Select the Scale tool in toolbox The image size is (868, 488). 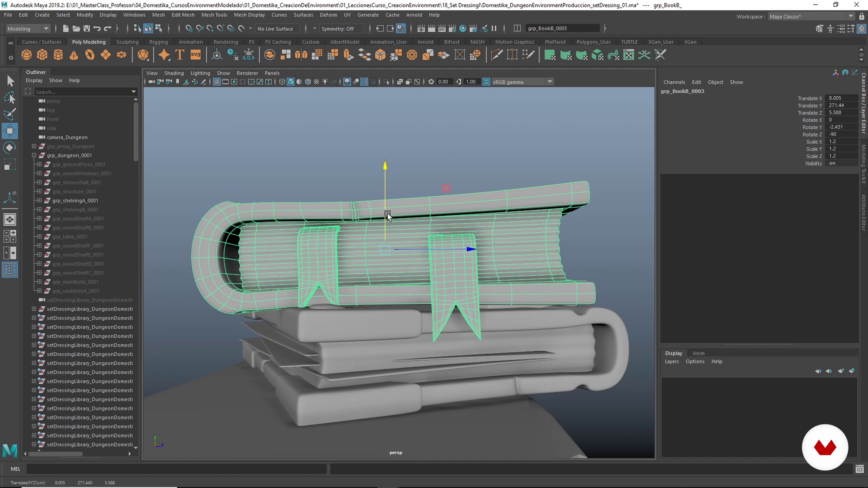pos(10,164)
